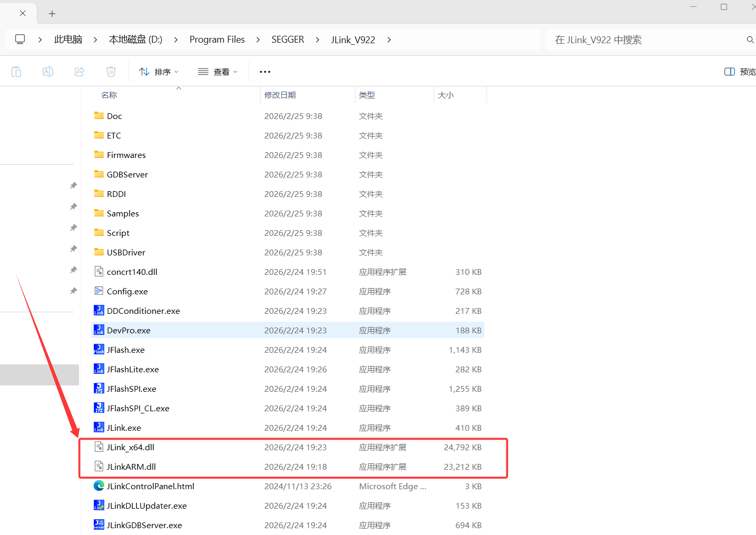756x535 pixels.
Task: Click the DDConditioner.exe J-Link icon
Action: (x=99, y=311)
